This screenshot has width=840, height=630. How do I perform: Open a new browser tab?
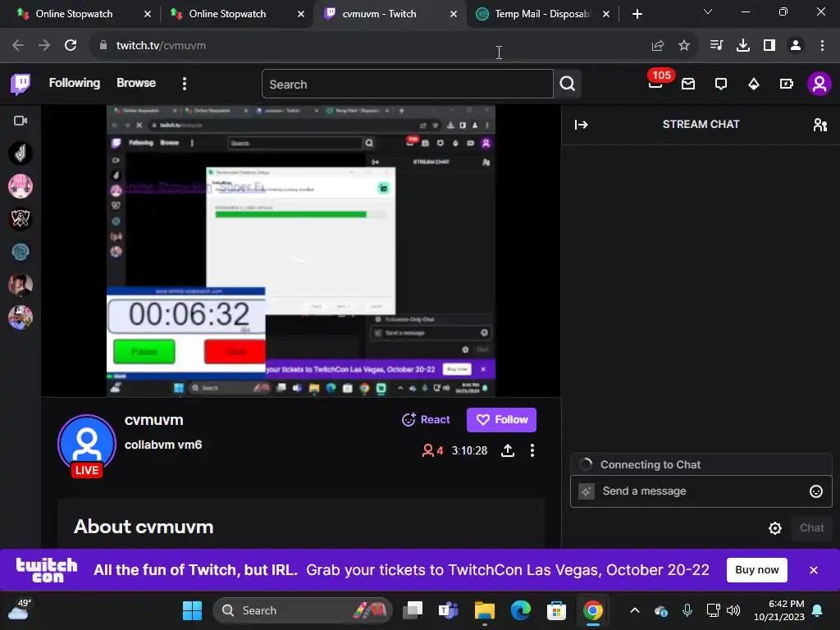(x=637, y=14)
